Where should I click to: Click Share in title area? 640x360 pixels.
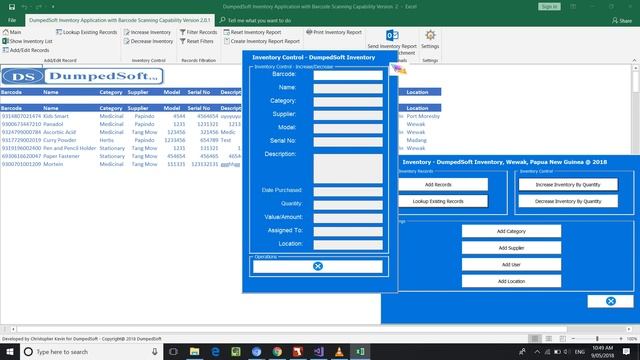pyautogui.click(x=622, y=20)
